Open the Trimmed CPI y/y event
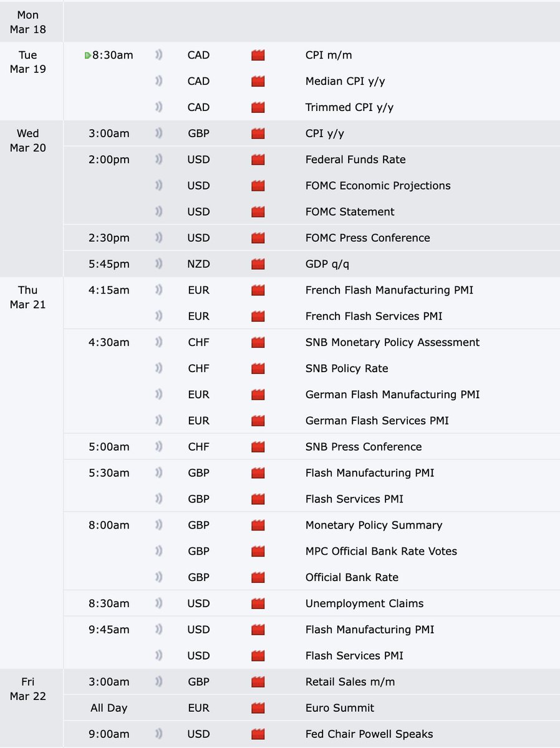 pyautogui.click(x=349, y=107)
